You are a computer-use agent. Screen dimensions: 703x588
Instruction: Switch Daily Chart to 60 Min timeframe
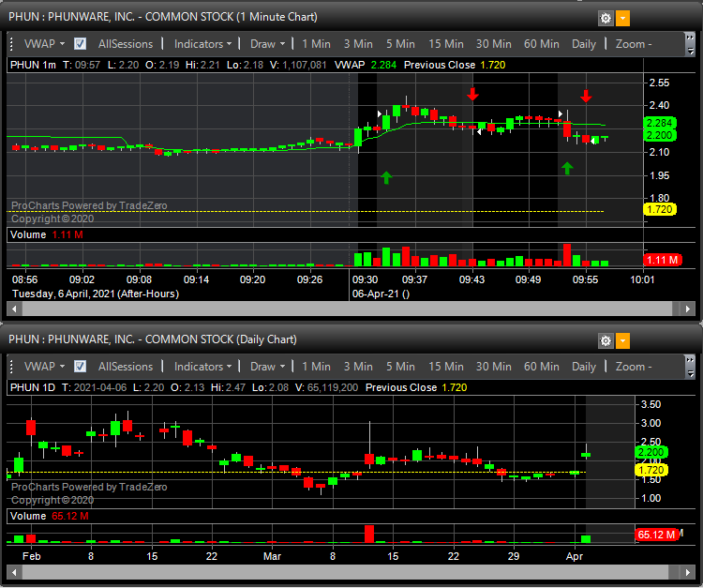point(542,367)
